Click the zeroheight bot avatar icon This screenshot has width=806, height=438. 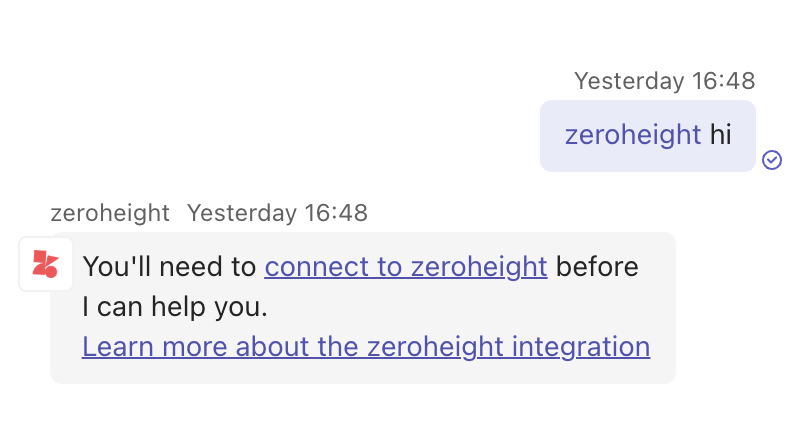[x=45, y=265]
